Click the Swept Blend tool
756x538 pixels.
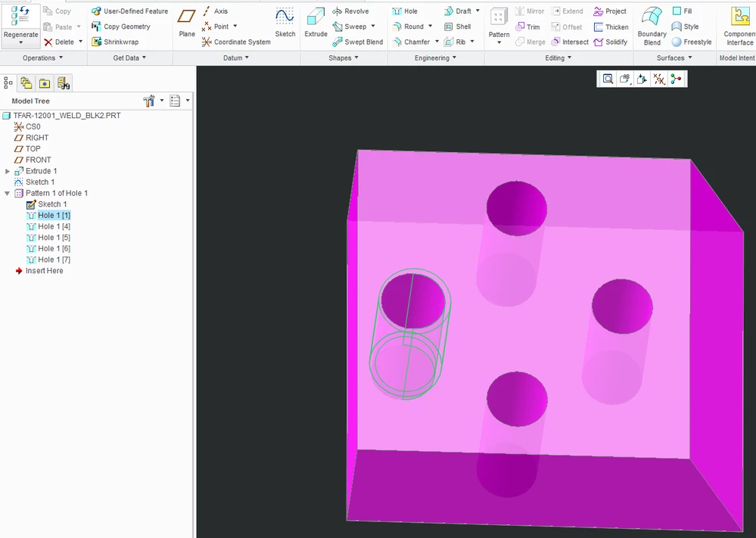(x=358, y=42)
